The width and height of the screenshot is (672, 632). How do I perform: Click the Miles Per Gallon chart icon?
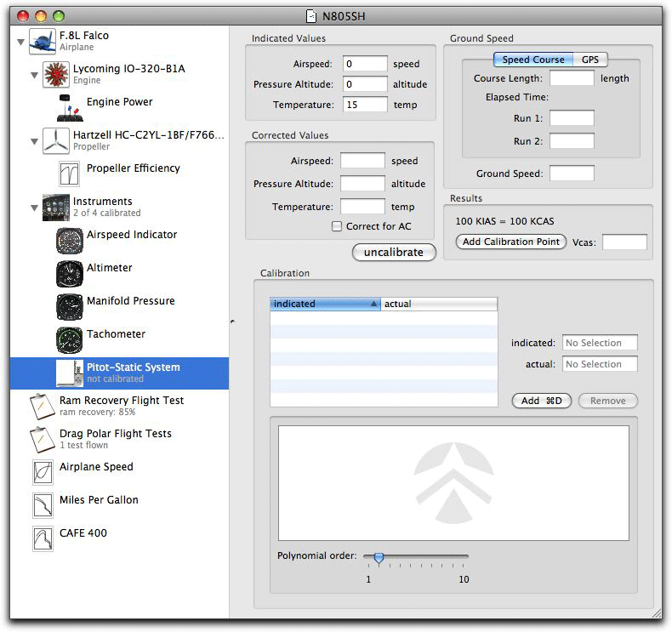pyautogui.click(x=43, y=505)
